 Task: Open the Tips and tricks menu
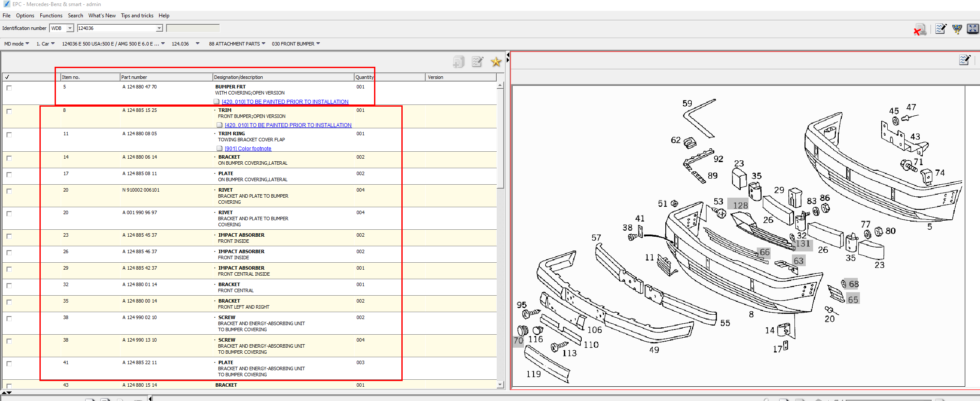click(x=137, y=16)
